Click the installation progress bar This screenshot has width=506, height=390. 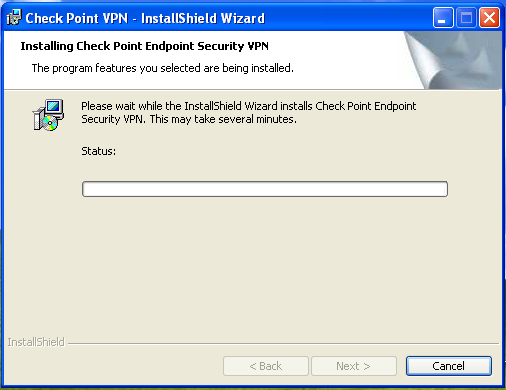point(265,189)
